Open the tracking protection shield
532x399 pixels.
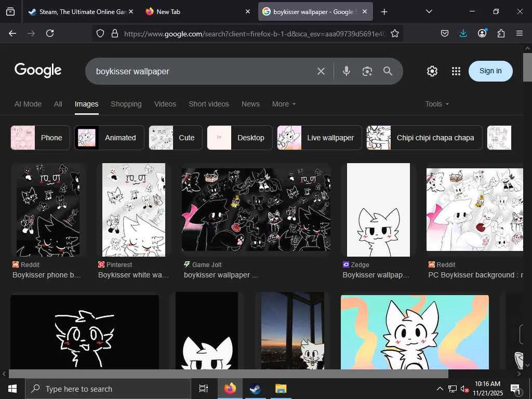pos(100,33)
